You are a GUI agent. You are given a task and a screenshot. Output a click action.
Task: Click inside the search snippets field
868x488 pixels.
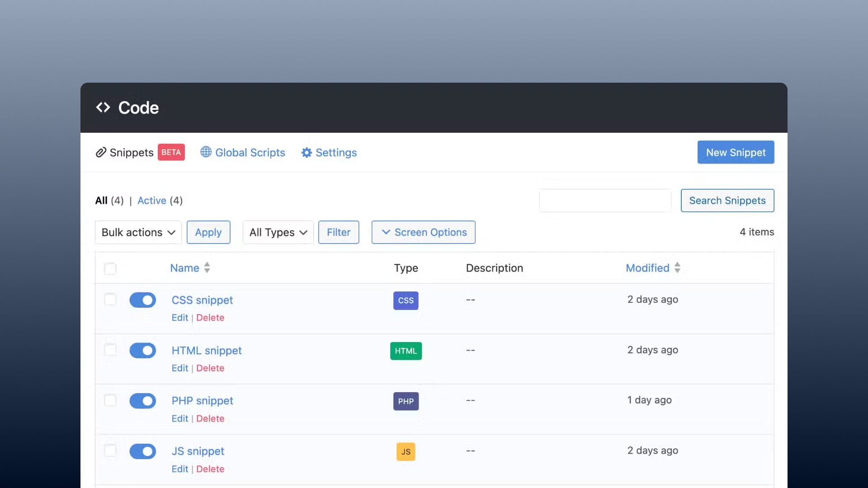[x=605, y=201]
